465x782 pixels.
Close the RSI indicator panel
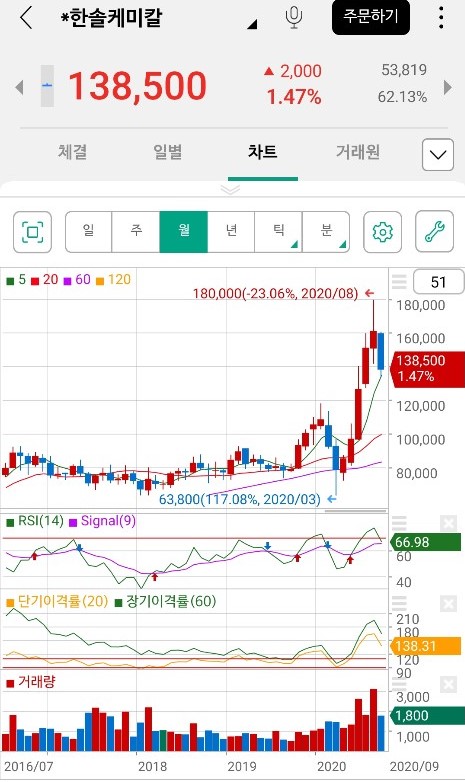click(x=449, y=523)
